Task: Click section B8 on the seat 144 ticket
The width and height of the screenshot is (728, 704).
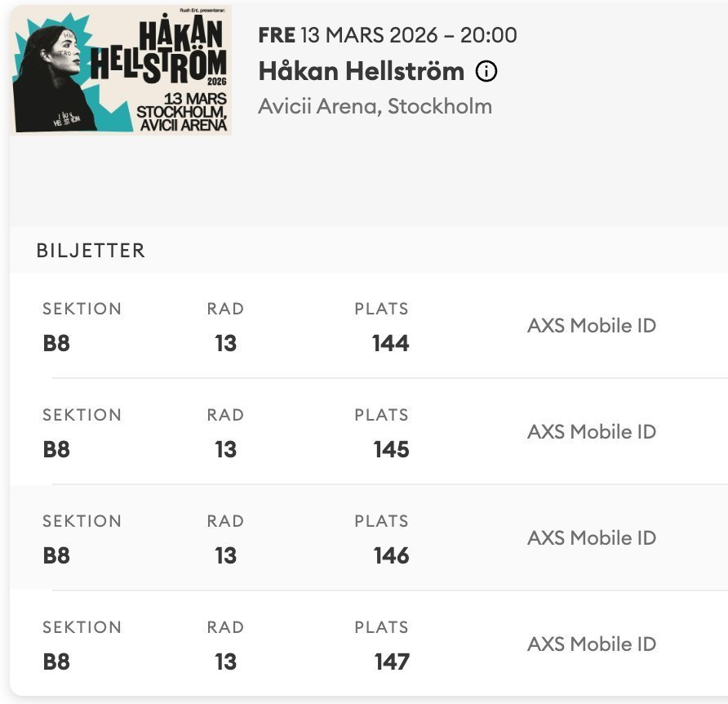Action: coord(56,344)
